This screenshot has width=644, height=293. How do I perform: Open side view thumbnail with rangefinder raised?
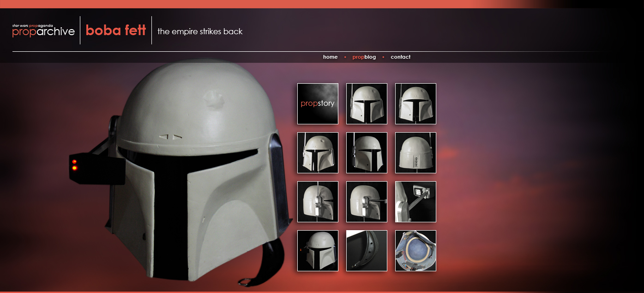[x=318, y=201]
